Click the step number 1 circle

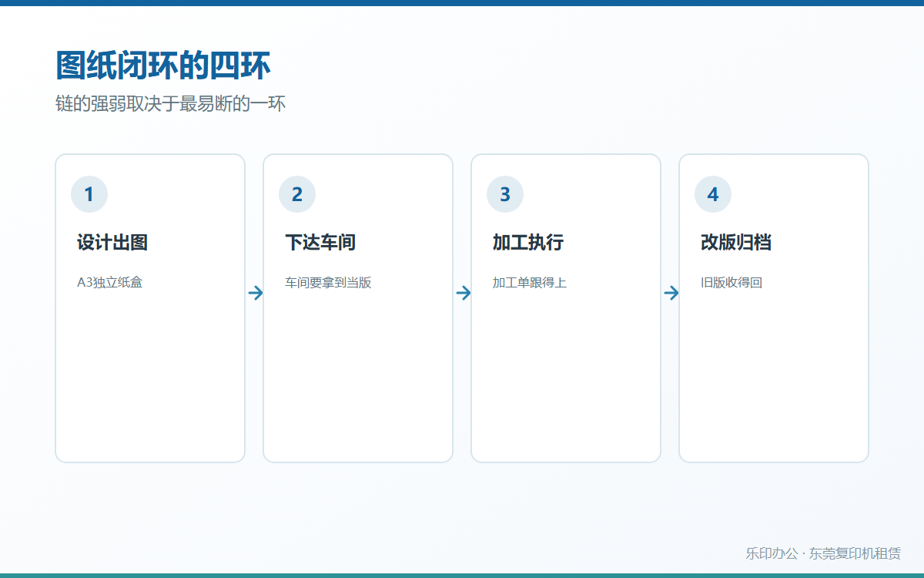pos(89,194)
